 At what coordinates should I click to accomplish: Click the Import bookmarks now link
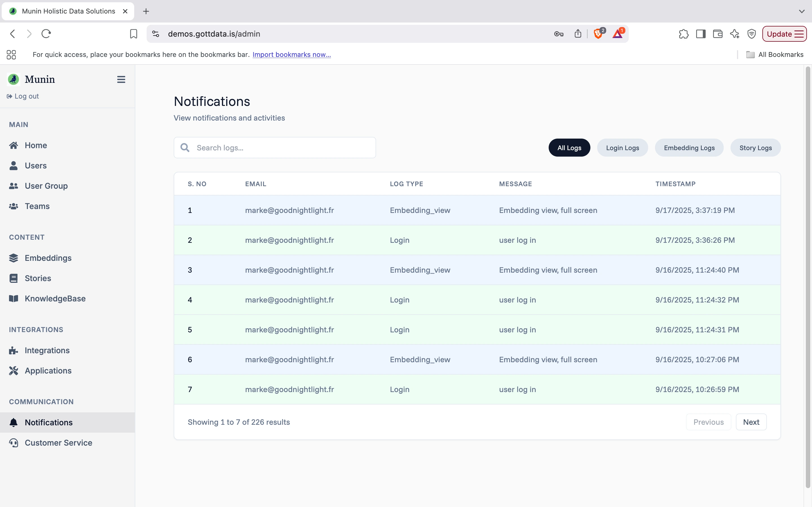(291, 54)
